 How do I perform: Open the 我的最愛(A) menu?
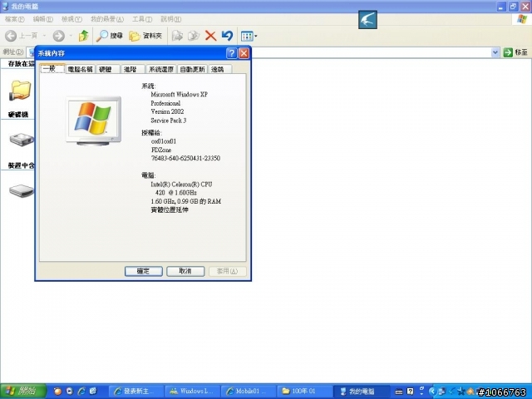pos(107,19)
